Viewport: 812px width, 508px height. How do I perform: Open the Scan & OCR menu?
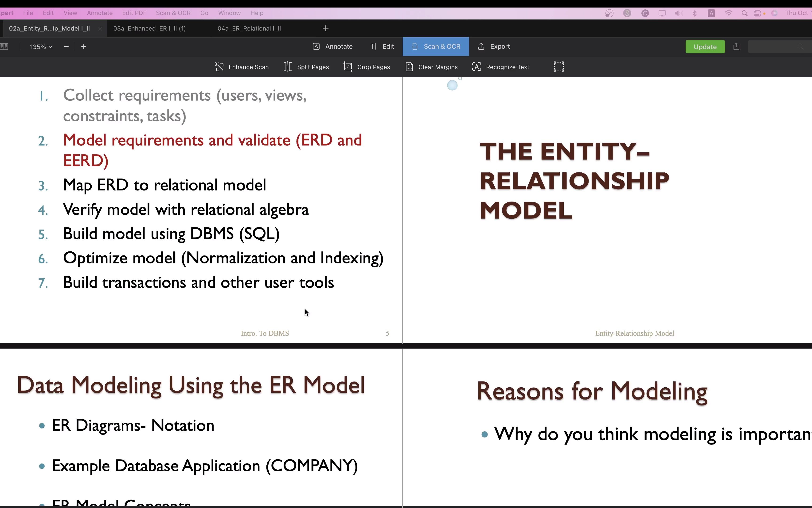(173, 13)
